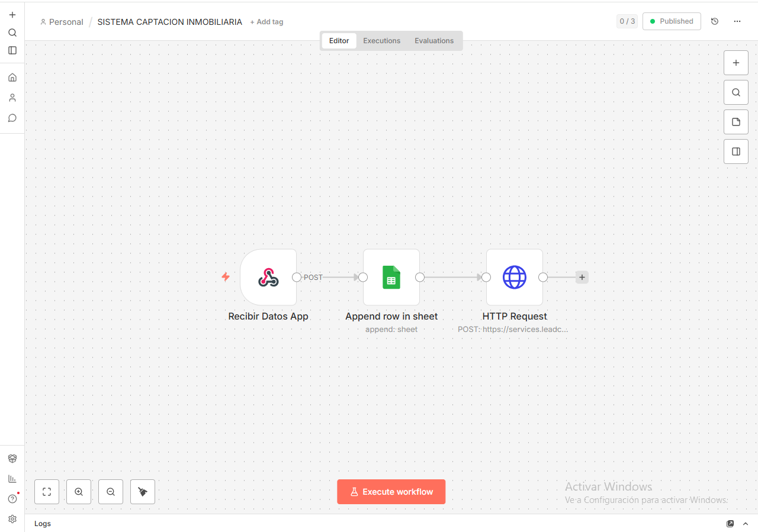Viewport: 758px width, 532px height.
Task: Open the Insights chart icon in sidebar
Action: (12, 479)
